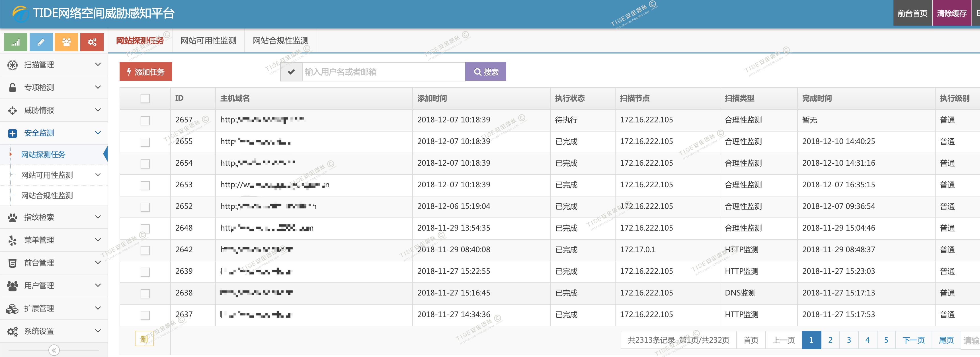This screenshot has width=980, height=357.
Task: Switch to the 网站合规性监测 tab
Action: point(280,41)
